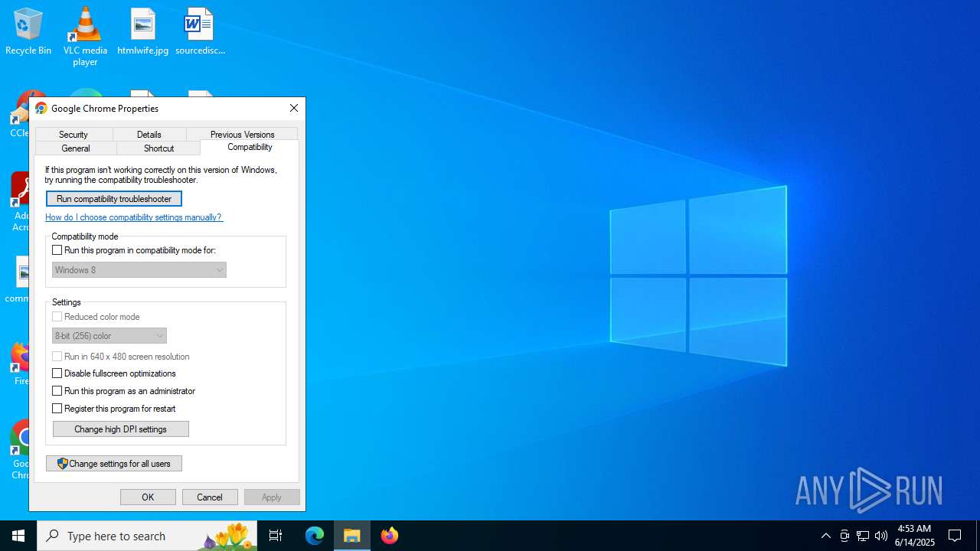The image size is (980, 551).
Task: Select the sourcedisc Word document icon
Action: coord(200,31)
